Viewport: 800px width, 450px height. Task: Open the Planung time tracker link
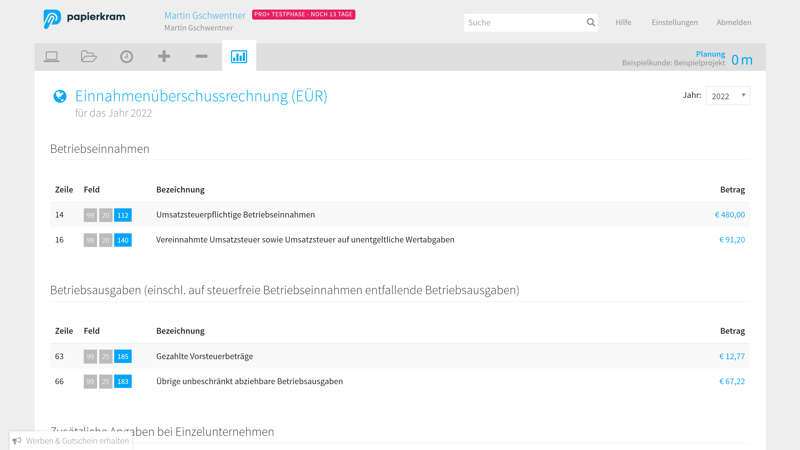[710, 54]
